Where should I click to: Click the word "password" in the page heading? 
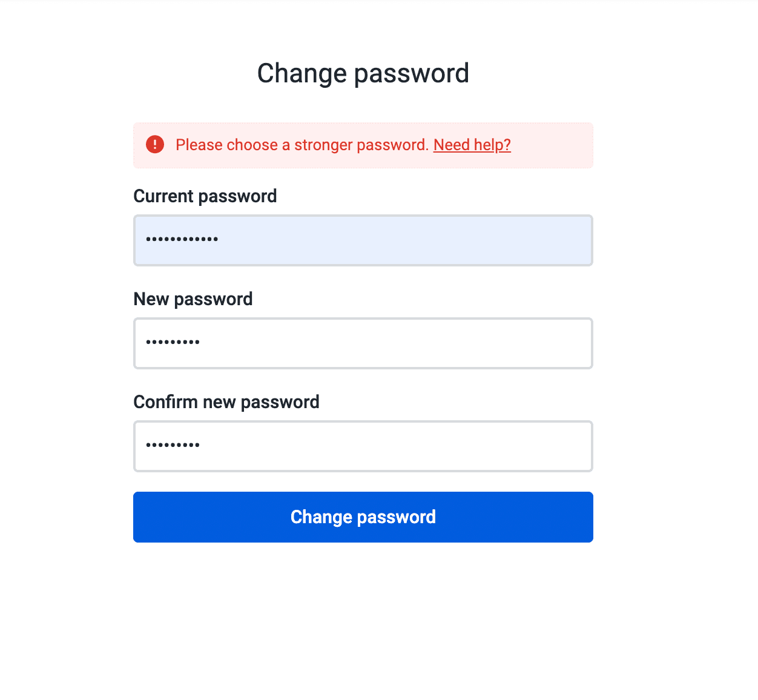[411, 74]
